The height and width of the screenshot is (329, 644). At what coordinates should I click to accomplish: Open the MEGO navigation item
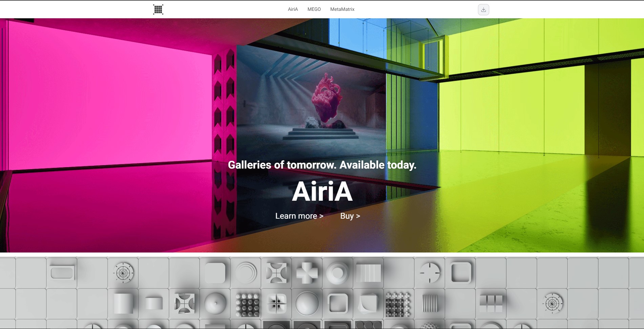click(x=314, y=9)
